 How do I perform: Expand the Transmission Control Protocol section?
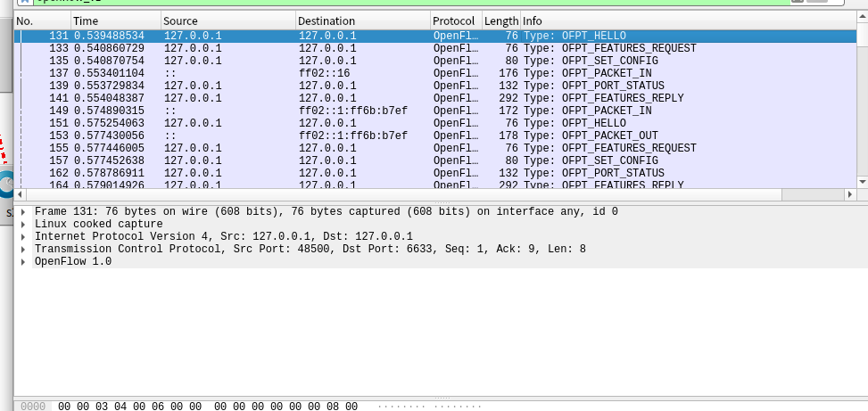[22, 250]
